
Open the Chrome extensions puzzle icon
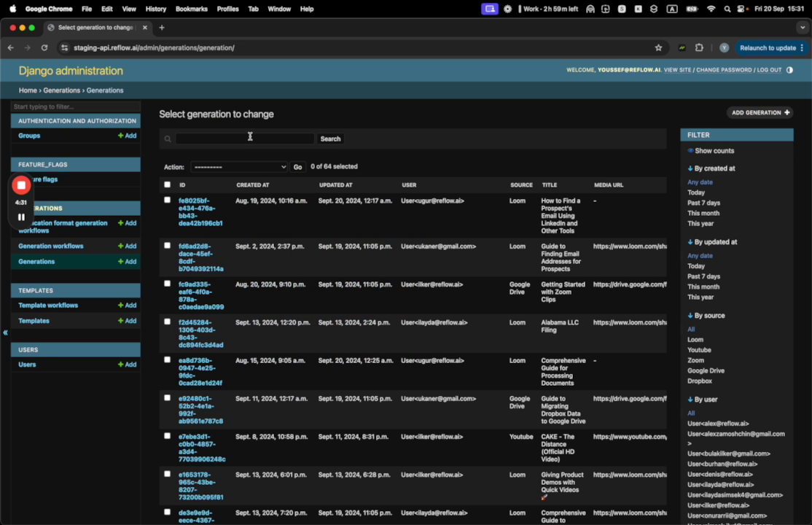[699, 48]
